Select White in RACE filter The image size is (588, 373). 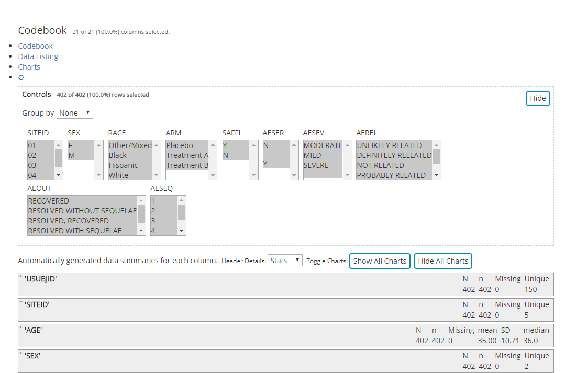(130, 175)
